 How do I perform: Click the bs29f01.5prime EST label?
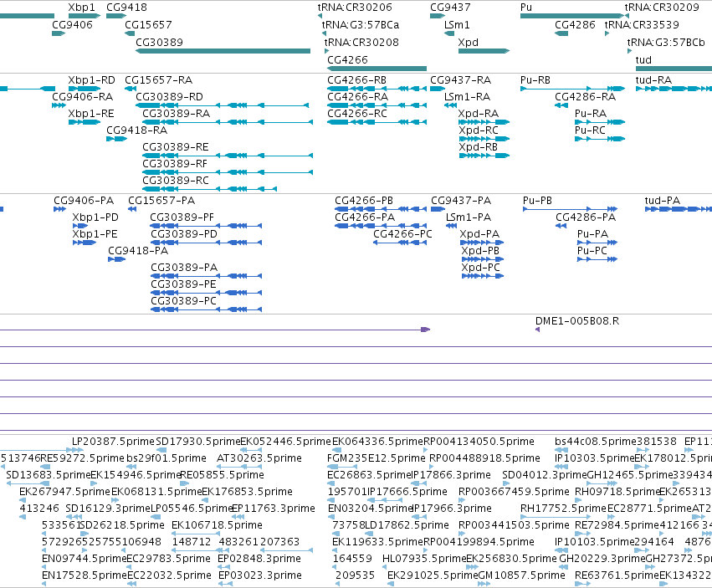[x=166, y=458]
